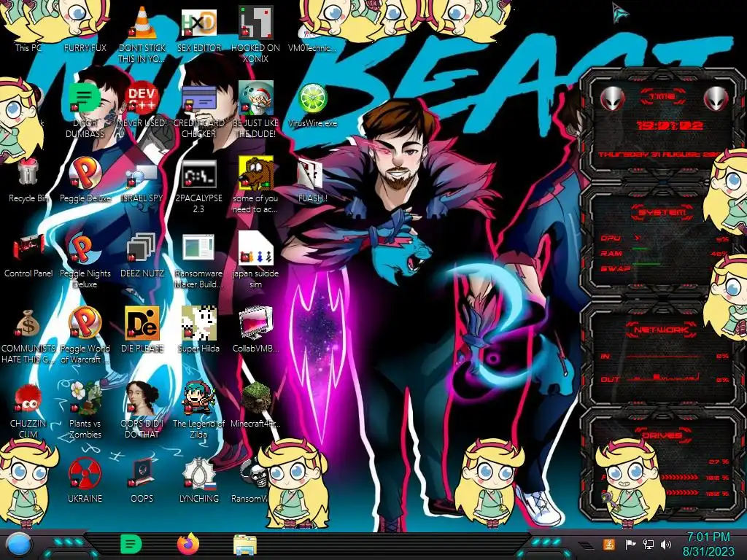Click the CPU usage row in the widget

click(664, 238)
